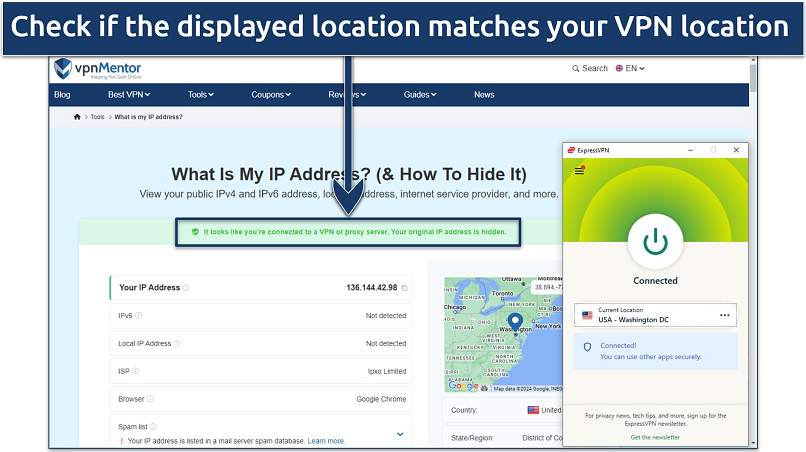Viewport: 806px width, 452px height.
Task: Expand the Best VPN menu
Action: click(129, 95)
